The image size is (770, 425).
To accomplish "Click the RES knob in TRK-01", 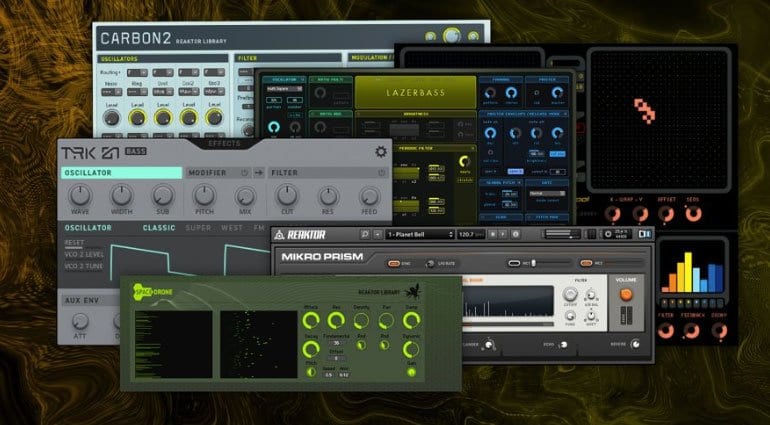I will pyautogui.click(x=329, y=197).
